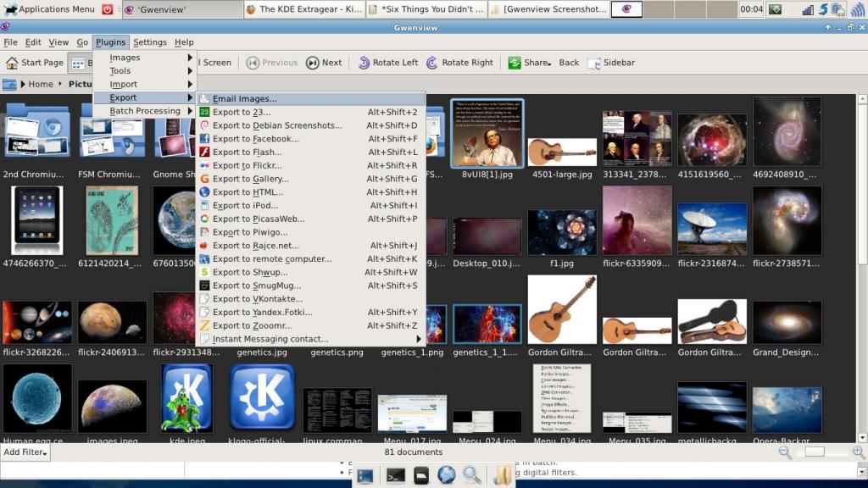This screenshot has height=488, width=868.
Task: Choose Export to Piwigo
Action: [311, 232]
